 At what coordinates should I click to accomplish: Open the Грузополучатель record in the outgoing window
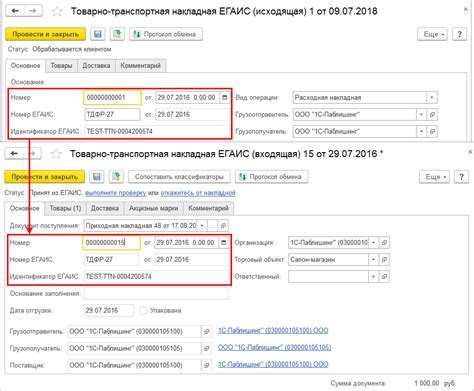pyautogui.click(x=432, y=131)
